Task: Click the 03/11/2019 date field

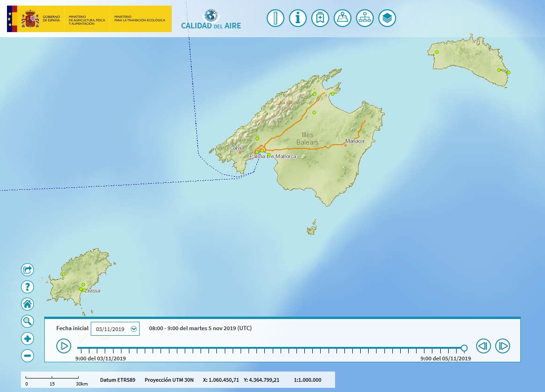Action: (x=110, y=329)
